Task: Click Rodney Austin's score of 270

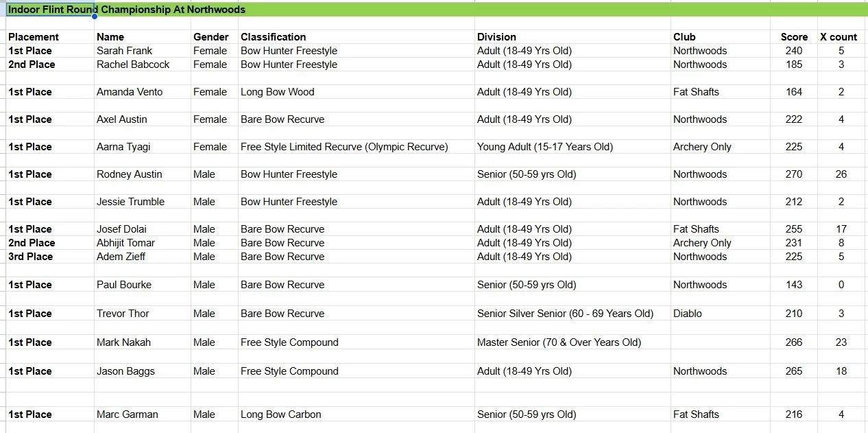Action: [794, 174]
